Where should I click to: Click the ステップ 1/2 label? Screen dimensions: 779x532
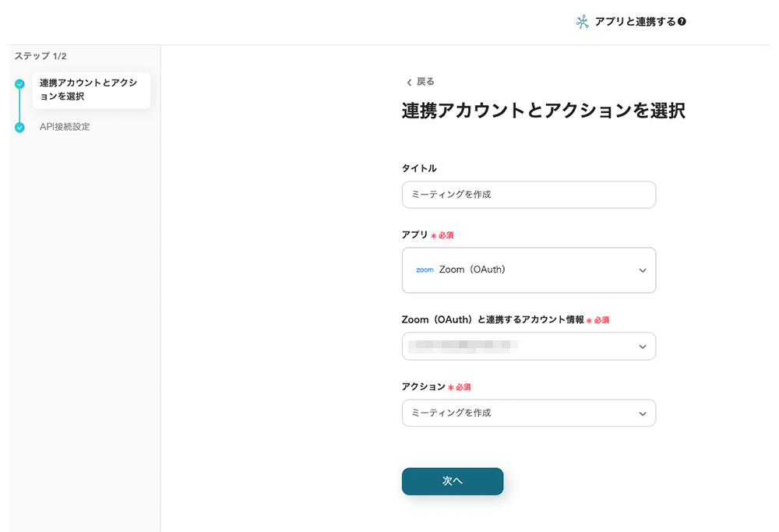pos(41,56)
